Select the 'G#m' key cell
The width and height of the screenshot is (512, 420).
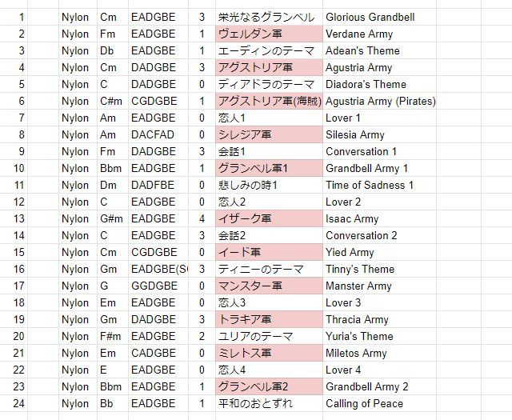pyautogui.click(x=110, y=218)
